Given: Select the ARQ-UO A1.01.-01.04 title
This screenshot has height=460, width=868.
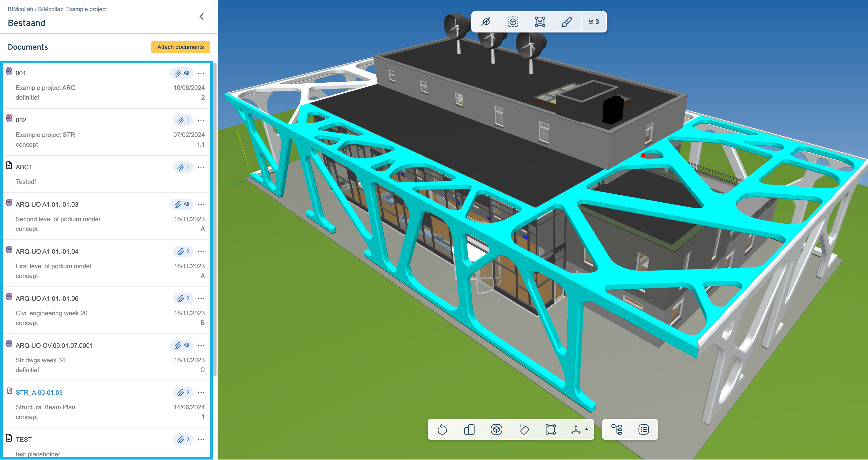Looking at the screenshot, I should click(47, 252).
